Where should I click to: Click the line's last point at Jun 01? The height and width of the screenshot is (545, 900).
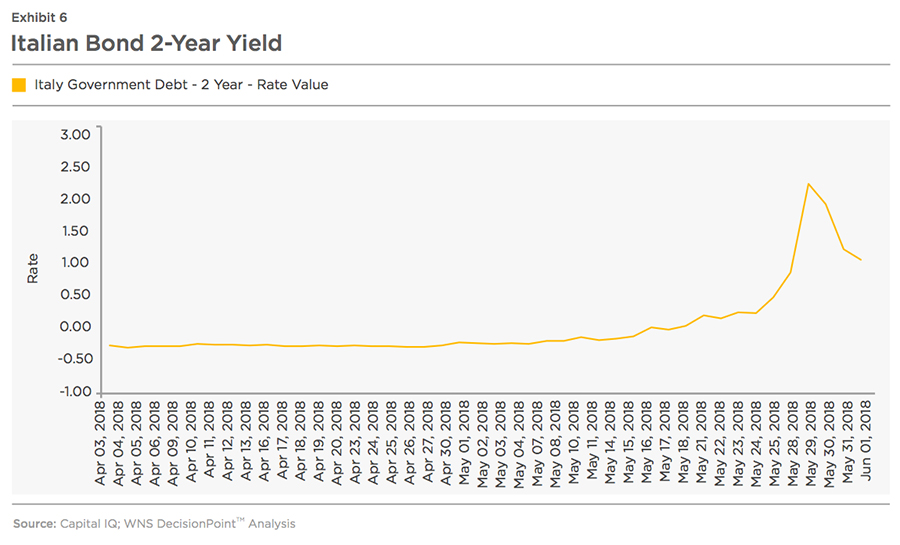click(860, 260)
